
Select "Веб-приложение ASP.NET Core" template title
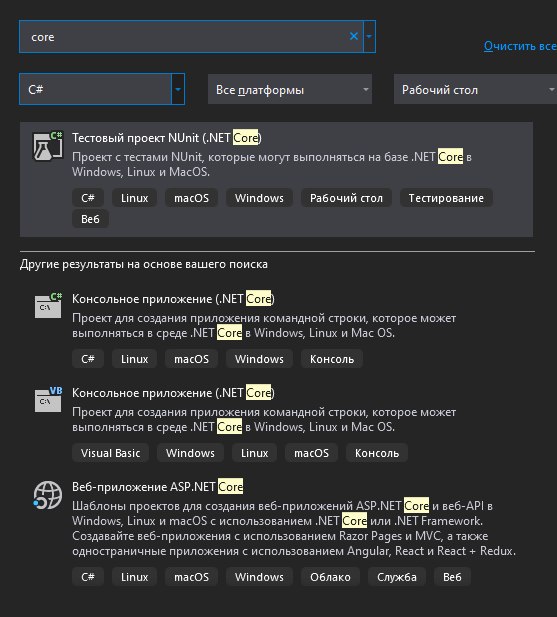point(157,487)
